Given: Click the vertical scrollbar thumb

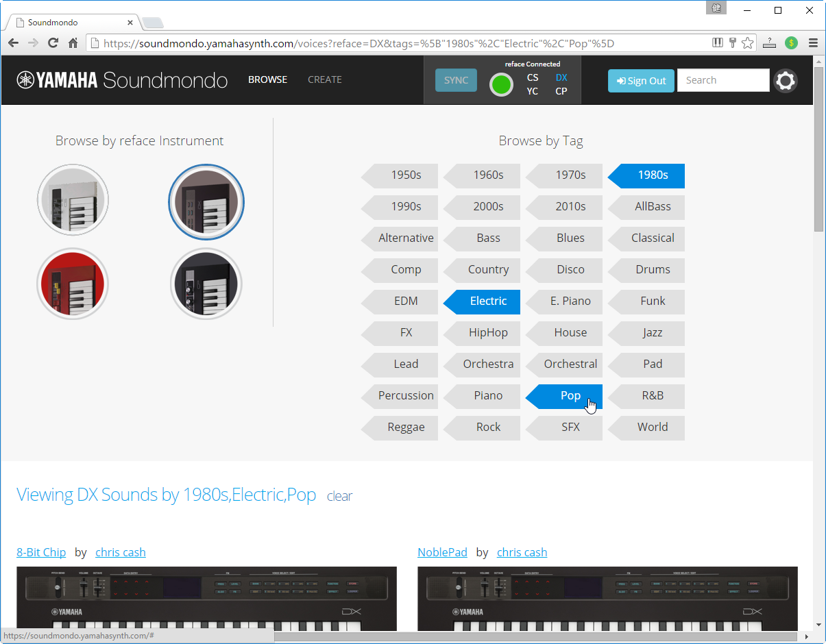Looking at the screenshot, I should click(819, 149).
